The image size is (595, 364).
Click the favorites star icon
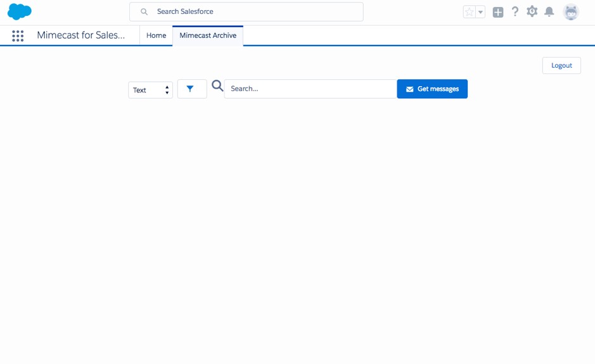click(x=470, y=12)
